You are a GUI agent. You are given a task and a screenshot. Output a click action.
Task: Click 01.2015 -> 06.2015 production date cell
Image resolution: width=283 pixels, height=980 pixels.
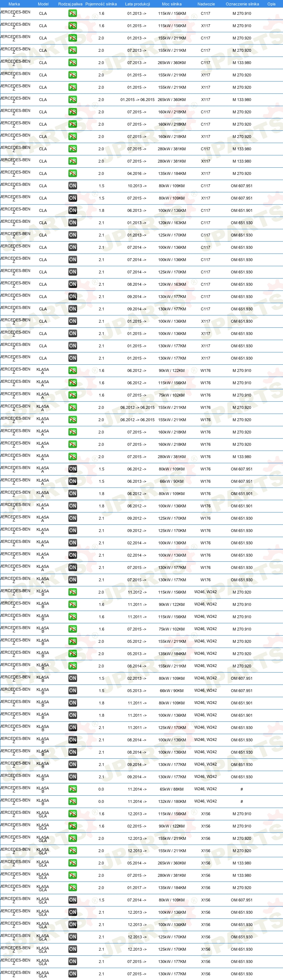137,100
